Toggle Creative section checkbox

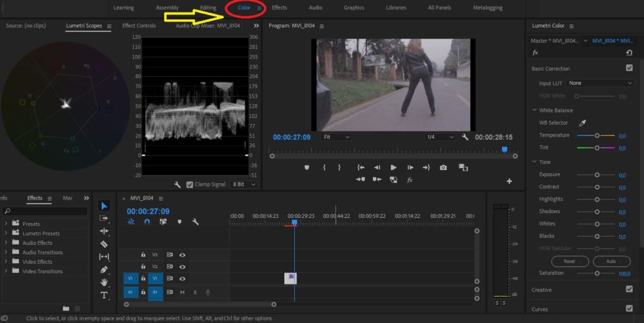tap(629, 289)
